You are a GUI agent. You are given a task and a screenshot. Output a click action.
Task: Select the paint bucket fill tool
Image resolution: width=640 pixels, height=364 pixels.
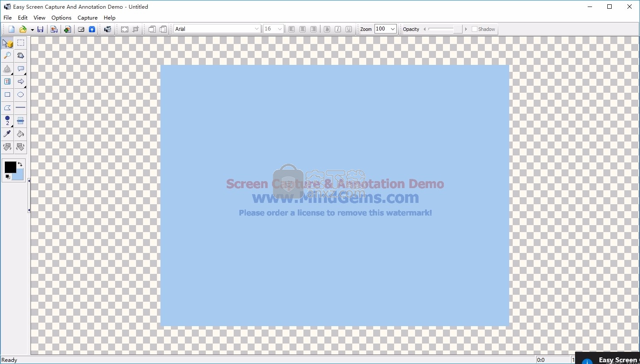(x=20, y=134)
